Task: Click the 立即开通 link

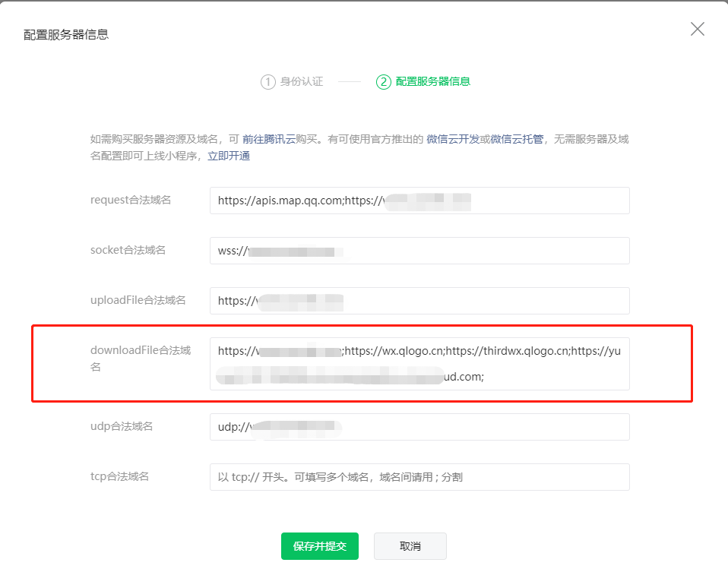Action: (x=229, y=156)
